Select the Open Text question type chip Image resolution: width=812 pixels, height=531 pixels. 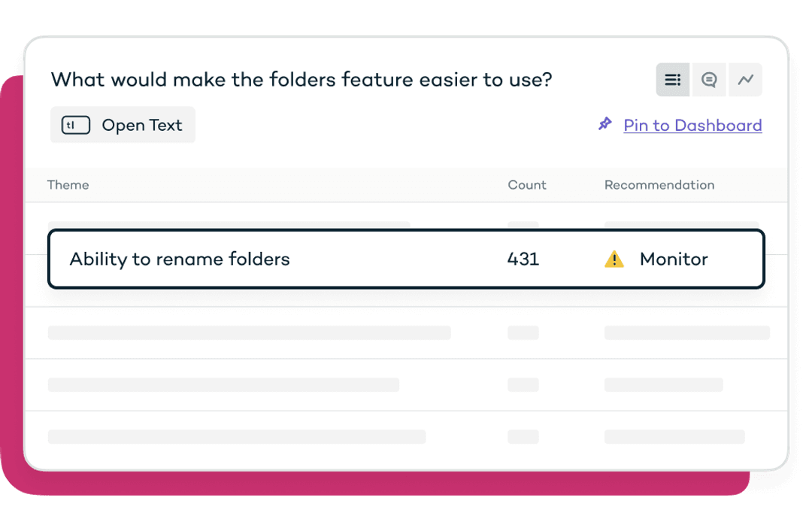[123, 125]
